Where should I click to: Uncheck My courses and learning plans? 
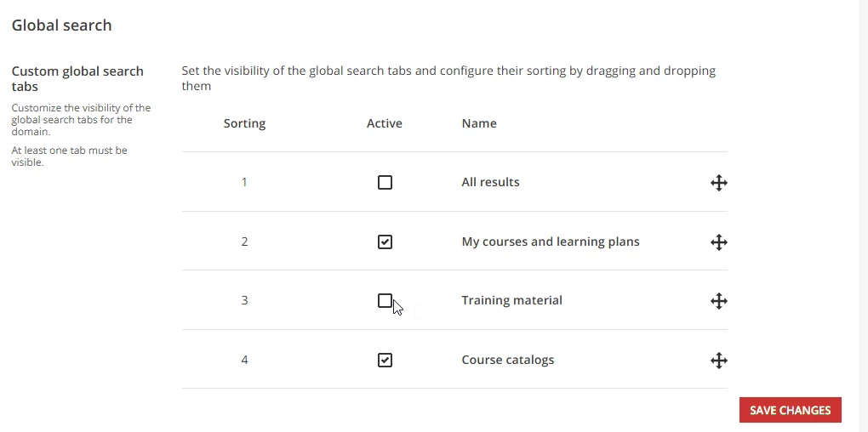[385, 242]
